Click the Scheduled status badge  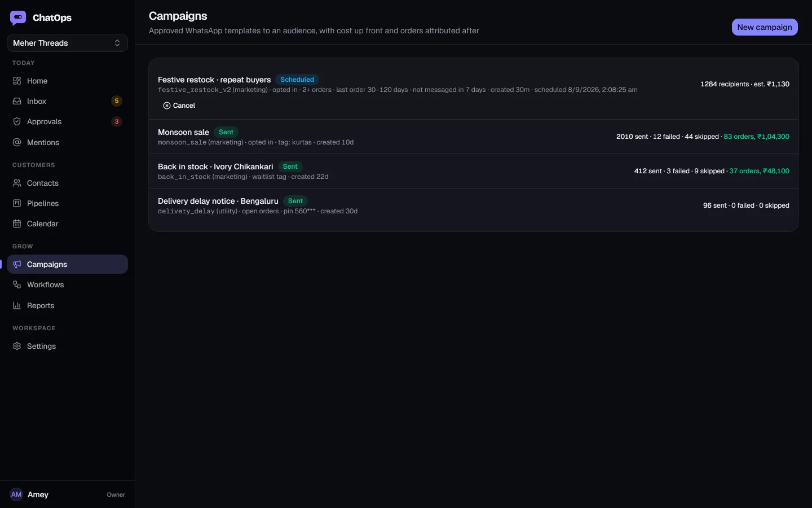(297, 80)
